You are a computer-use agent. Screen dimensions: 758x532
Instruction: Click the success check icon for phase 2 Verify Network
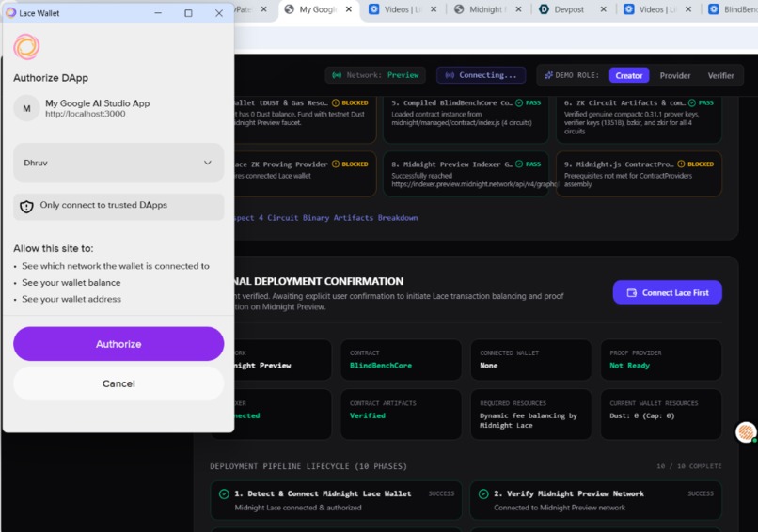[483, 493]
